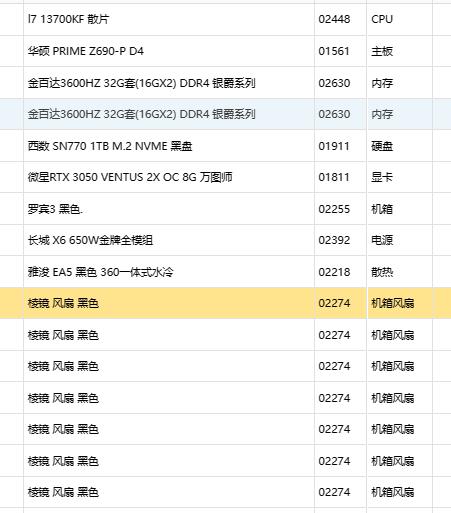451x513 pixels.
Task: Click the 散热 category cell
Action: click(x=399, y=272)
